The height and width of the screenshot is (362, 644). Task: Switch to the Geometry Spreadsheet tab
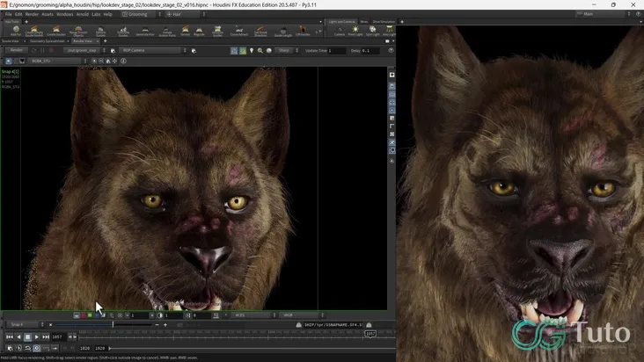[48, 41]
